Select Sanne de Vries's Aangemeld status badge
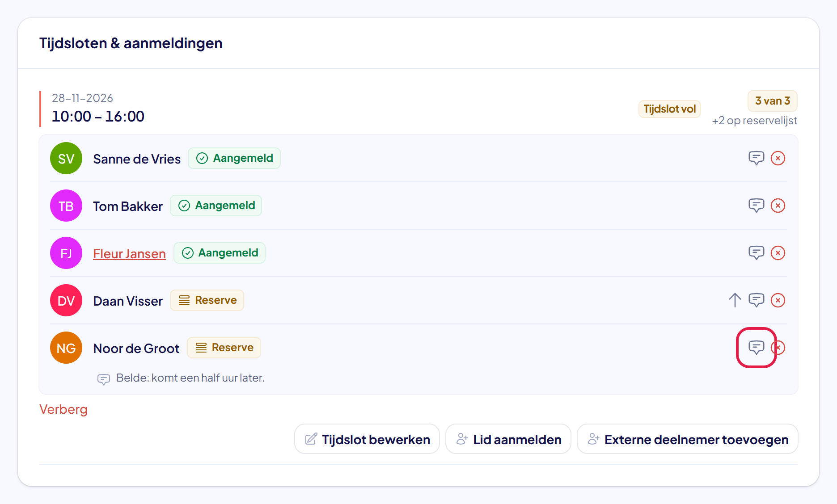Viewport: 837px width, 504px height. [234, 158]
